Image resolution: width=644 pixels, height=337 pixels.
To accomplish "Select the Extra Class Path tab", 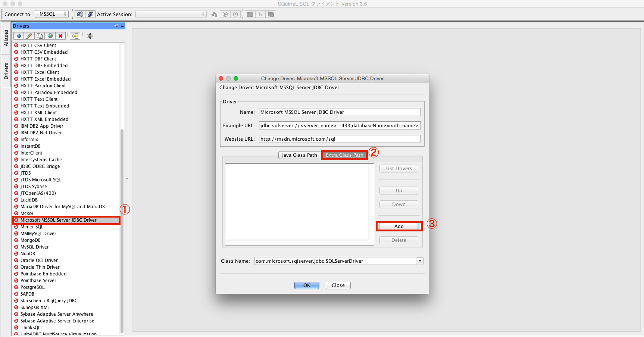I will coord(344,155).
